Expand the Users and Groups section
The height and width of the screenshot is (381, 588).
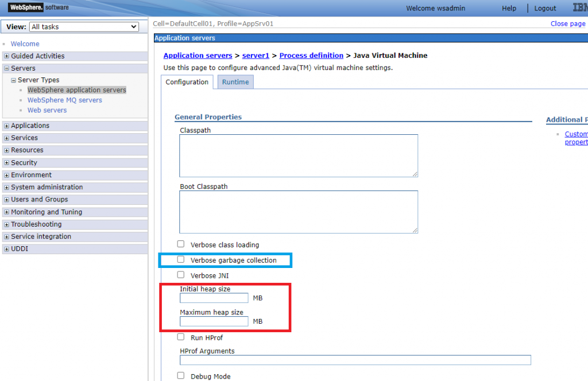pos(6,200)
